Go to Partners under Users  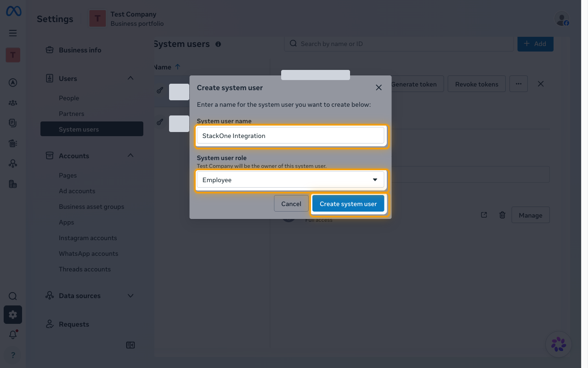coord(71,114)
